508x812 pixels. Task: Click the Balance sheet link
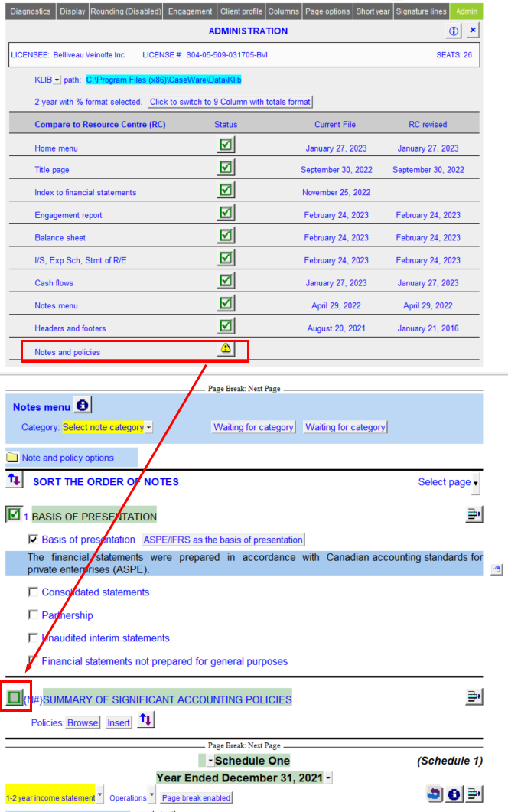tap(60, 238)
